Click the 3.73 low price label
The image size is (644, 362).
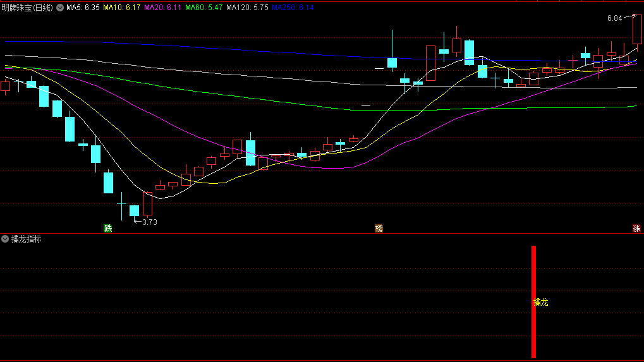pyautogui.click(x=150, y=222)
